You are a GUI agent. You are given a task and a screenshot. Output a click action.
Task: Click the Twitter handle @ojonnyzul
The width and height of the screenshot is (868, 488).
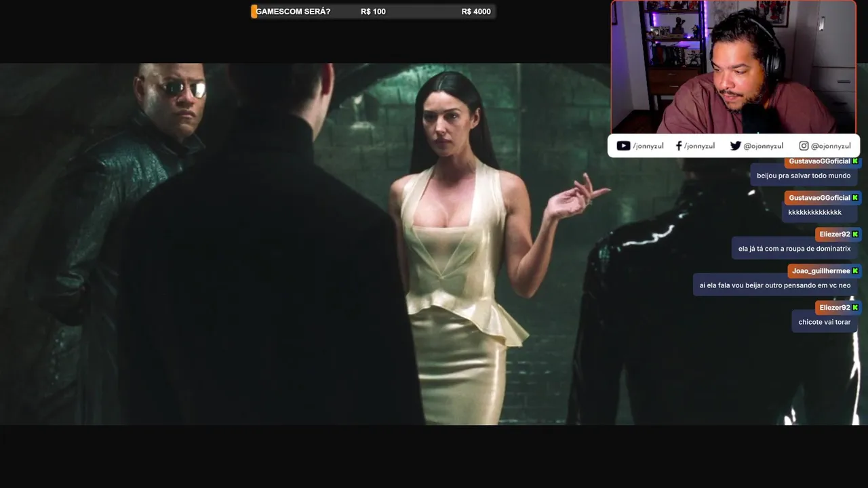[x=764, y=146]
